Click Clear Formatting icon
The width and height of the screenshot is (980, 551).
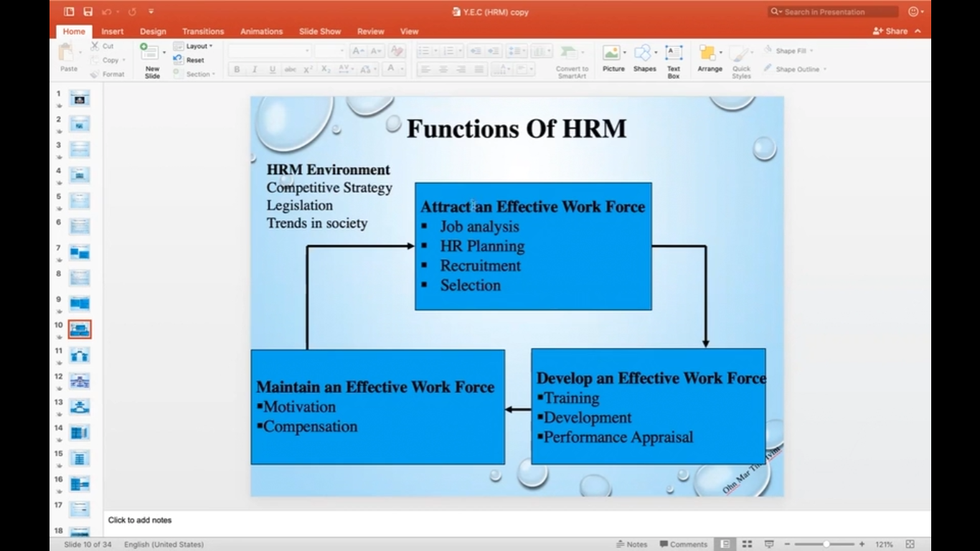pos(397,51)
